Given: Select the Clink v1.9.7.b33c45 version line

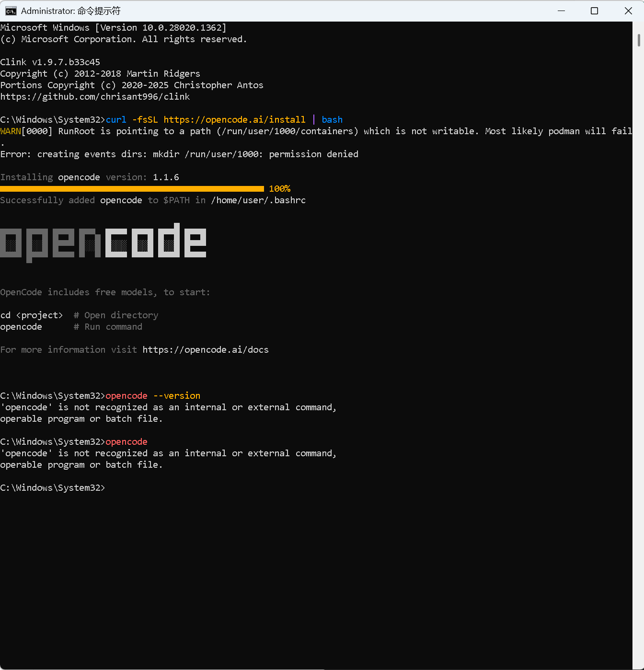Looking at the screenshot, I should (x=50, y=62).
